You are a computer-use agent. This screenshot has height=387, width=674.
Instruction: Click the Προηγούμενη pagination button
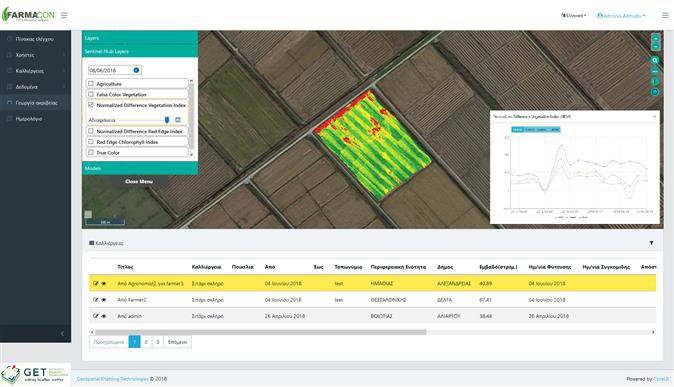pyautogui.click(x=109, y=342)
